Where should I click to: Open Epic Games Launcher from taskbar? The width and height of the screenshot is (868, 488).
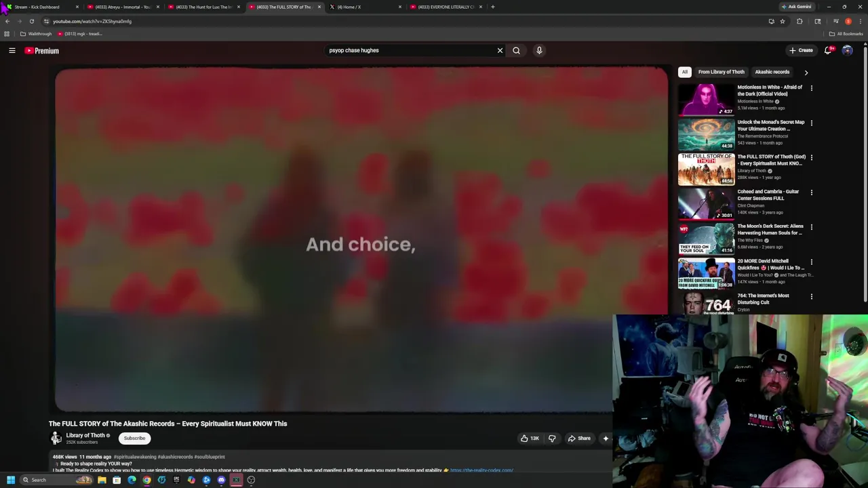(x=176, y=480)
